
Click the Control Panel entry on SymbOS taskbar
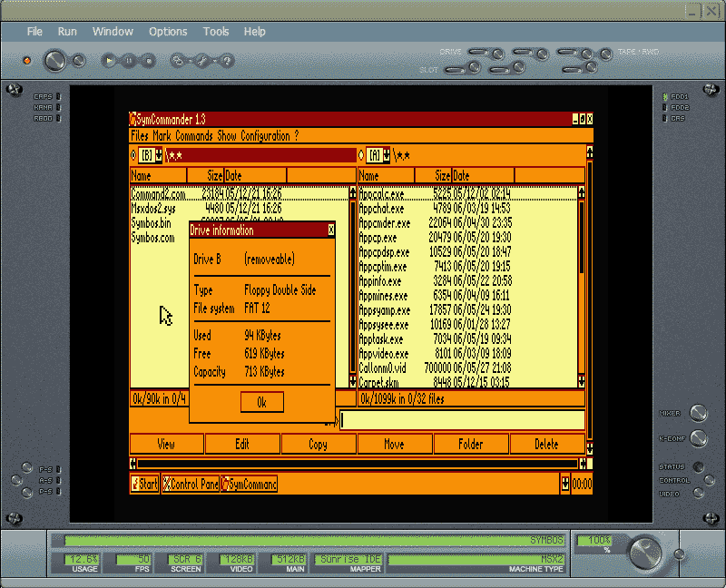[191, 484]
